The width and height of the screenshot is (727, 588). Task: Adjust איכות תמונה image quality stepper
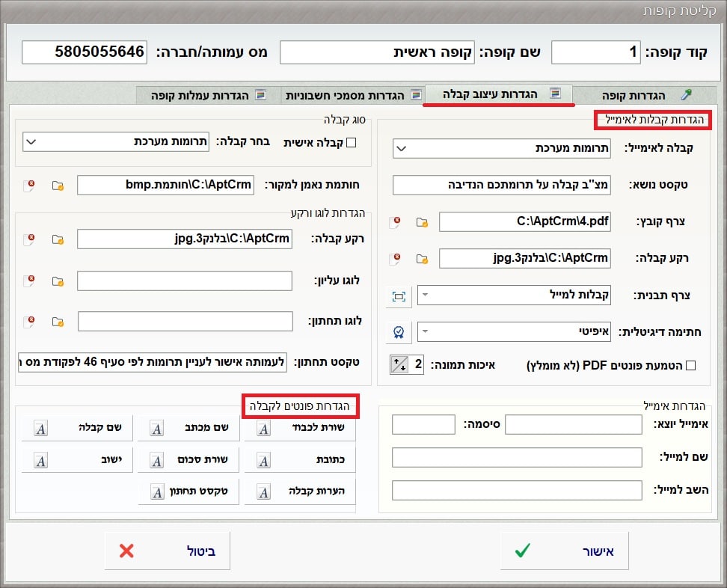point(398,365)
